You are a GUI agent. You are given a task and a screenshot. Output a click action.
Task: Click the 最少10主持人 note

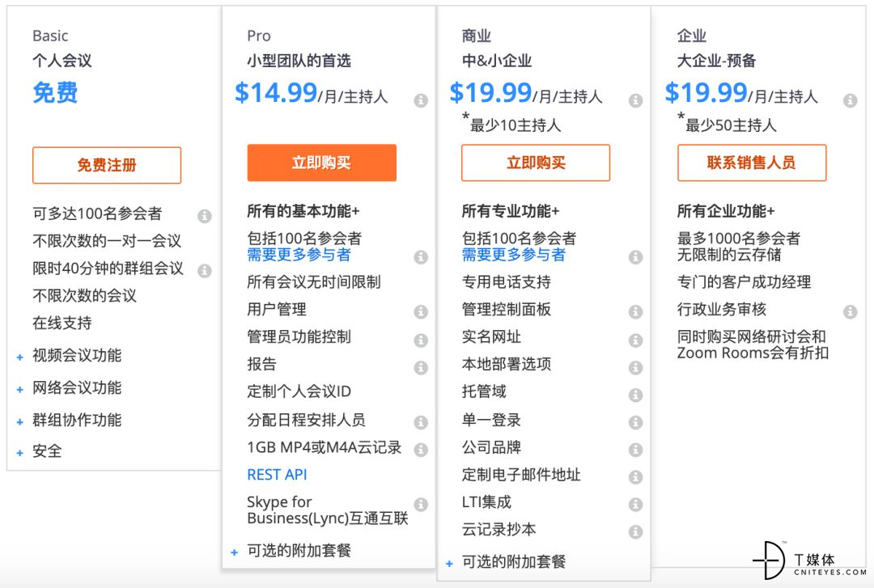pyautogui.click(x=511, y=123)
